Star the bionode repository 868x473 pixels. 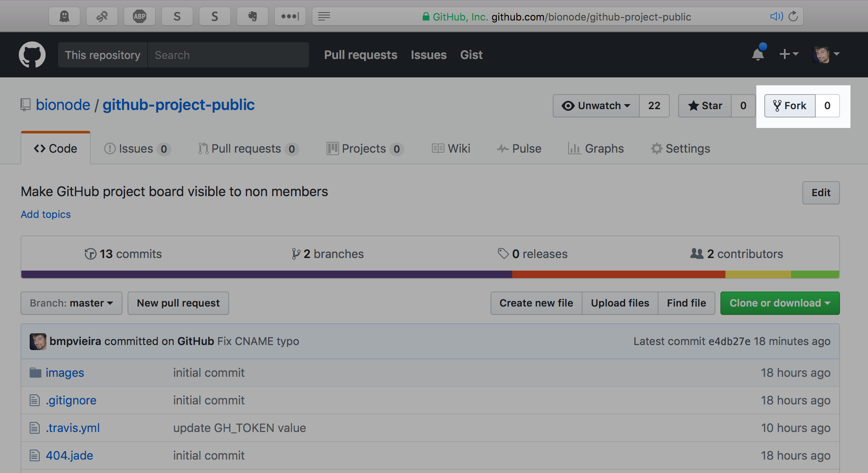click(x=705, y=106)
